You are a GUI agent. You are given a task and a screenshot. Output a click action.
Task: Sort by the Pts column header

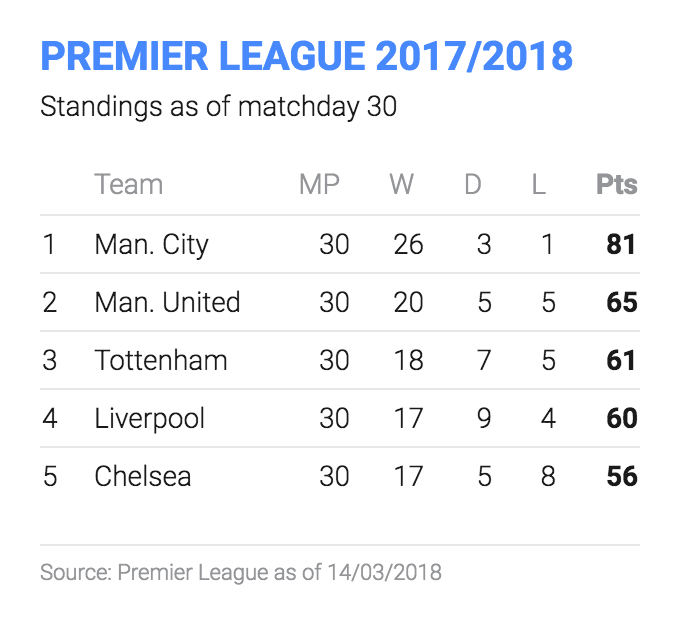point(617,184)
